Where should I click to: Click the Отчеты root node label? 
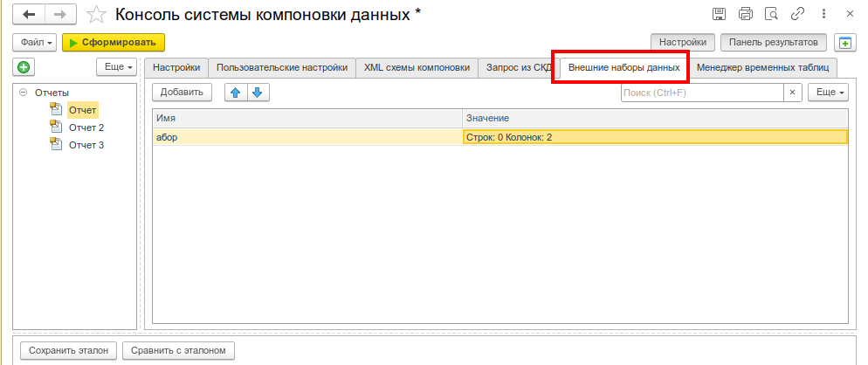[x=52, y=93]
